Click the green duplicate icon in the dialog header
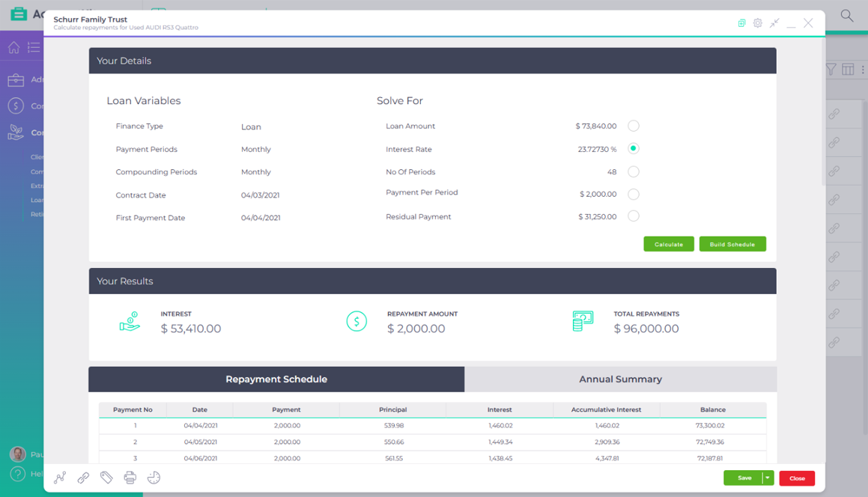Screen dimensions: 868x497 tap(741, 23)
